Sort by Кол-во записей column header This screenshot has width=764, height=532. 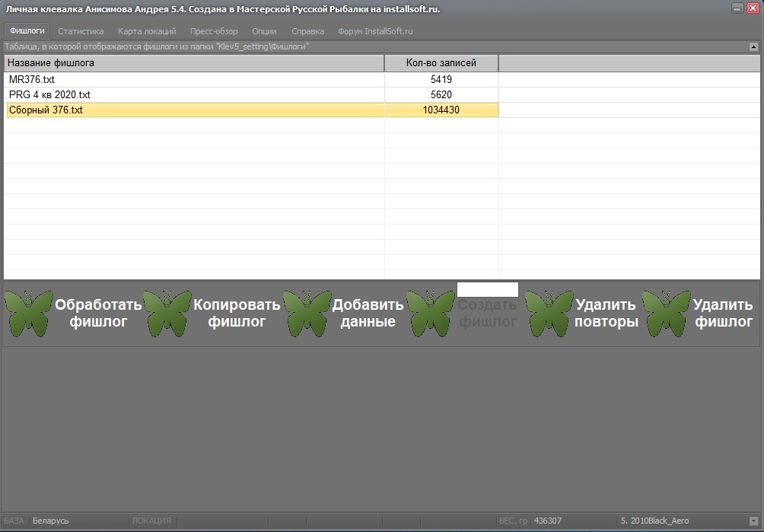coord(441,63)
